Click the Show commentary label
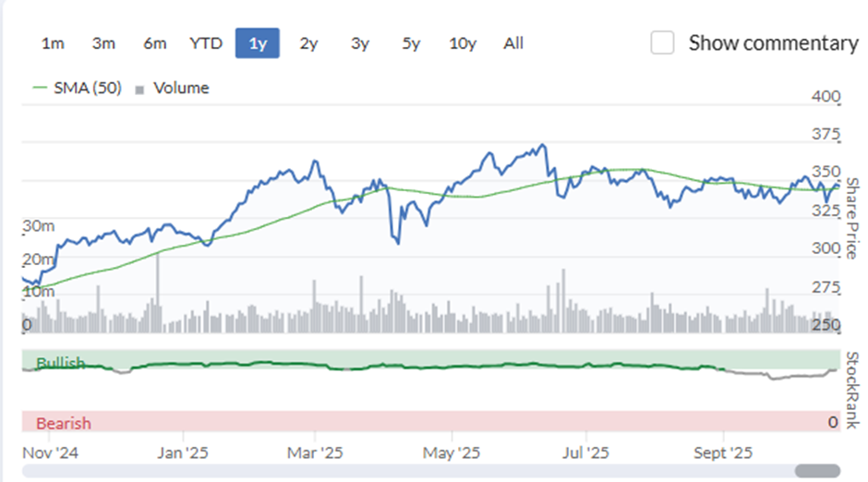The image size is (868, 482). click(773, 43)
